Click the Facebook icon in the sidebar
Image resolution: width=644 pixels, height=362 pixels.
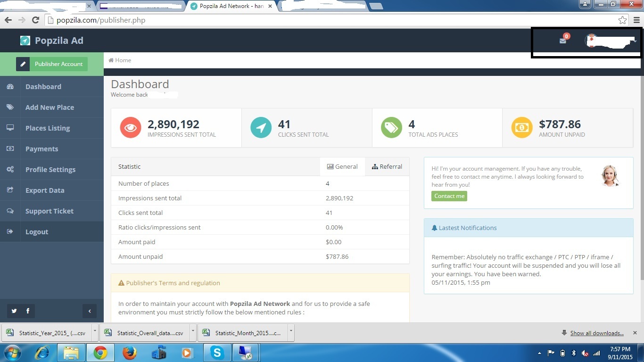tap(28, 311)
